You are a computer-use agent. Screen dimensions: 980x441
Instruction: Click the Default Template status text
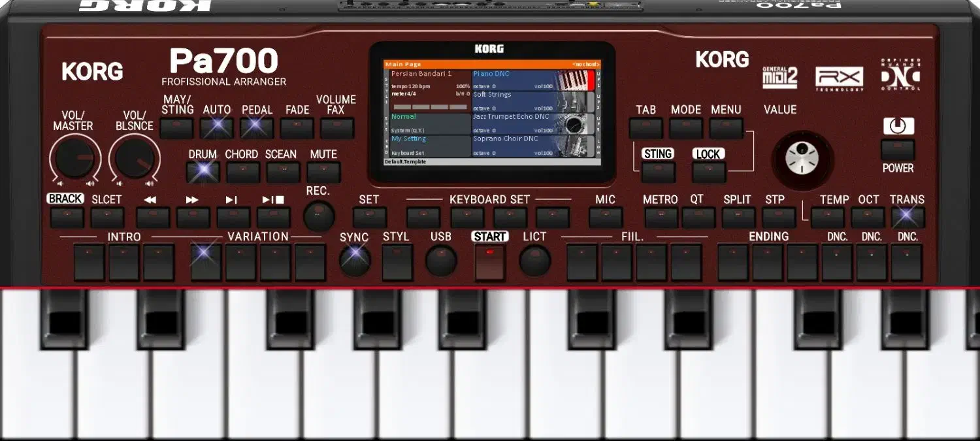pos(406,161)
